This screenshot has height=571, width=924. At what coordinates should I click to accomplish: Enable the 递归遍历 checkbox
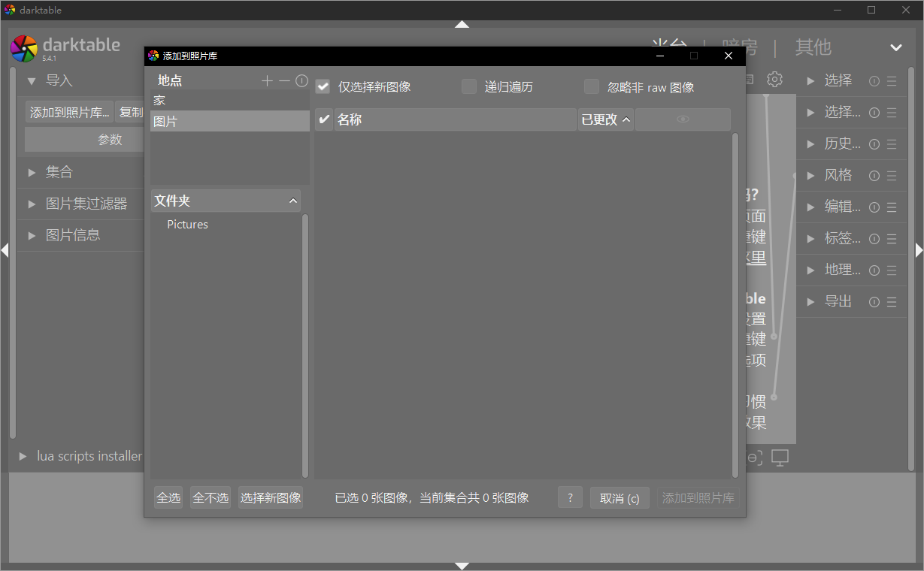point(469,86)
